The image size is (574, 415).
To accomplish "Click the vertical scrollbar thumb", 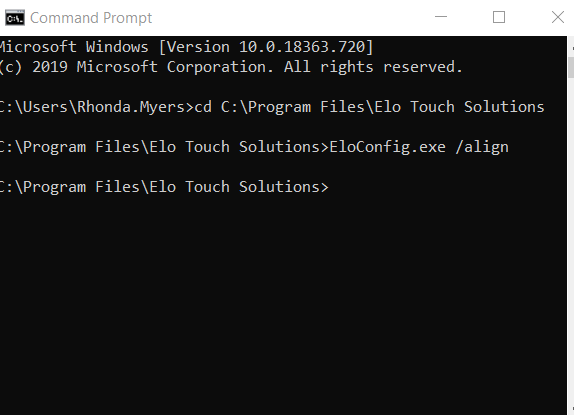I will coord(571,67).
